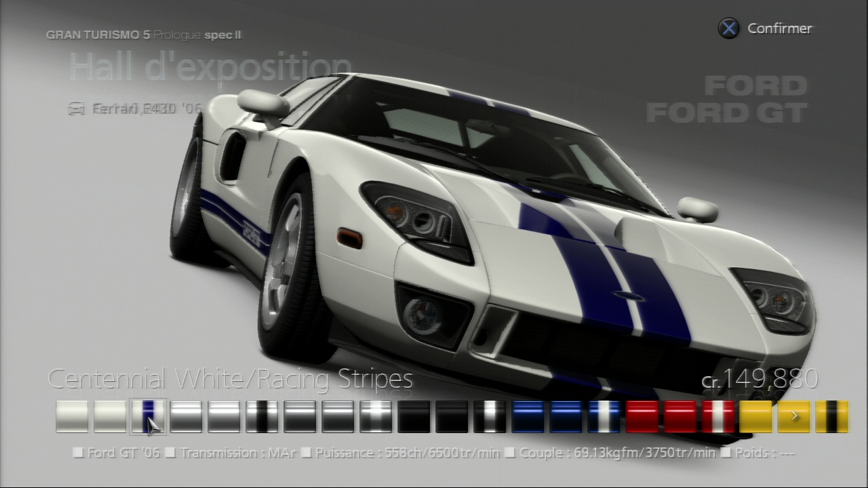Pick the black swatch with white stripe
Image resolution: width=868 pixels, height=488 pixels.
tap(490, 416)
